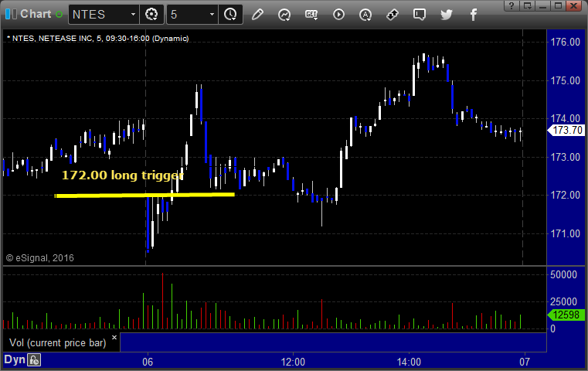This screenshot has width=588, height=371.
Task: Open the interval 5 dropdown
Action: [x=212, y=15]
